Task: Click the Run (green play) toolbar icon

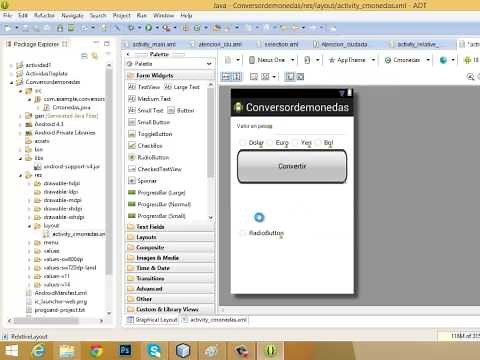Action: pyautogui.click(x=149, y=28)
